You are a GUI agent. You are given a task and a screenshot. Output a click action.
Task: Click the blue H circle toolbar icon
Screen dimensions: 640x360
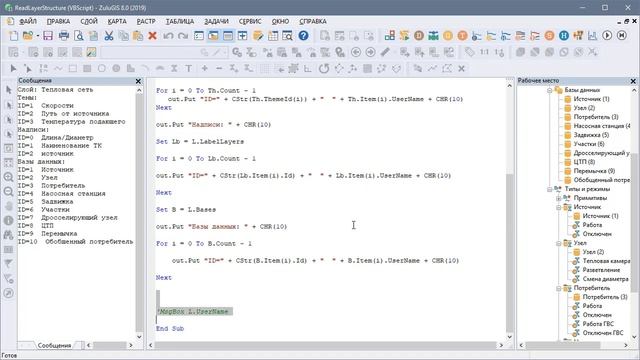tap(564, 36)
